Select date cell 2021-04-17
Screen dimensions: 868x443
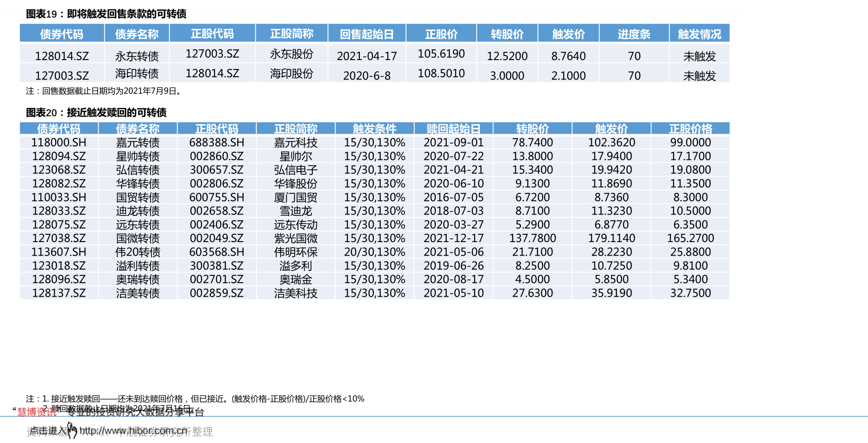367,56
